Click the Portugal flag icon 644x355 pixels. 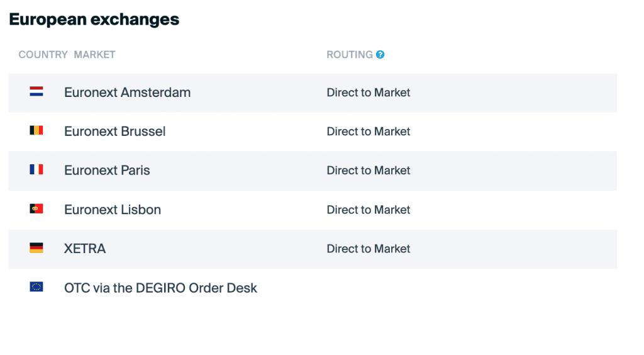36,209
